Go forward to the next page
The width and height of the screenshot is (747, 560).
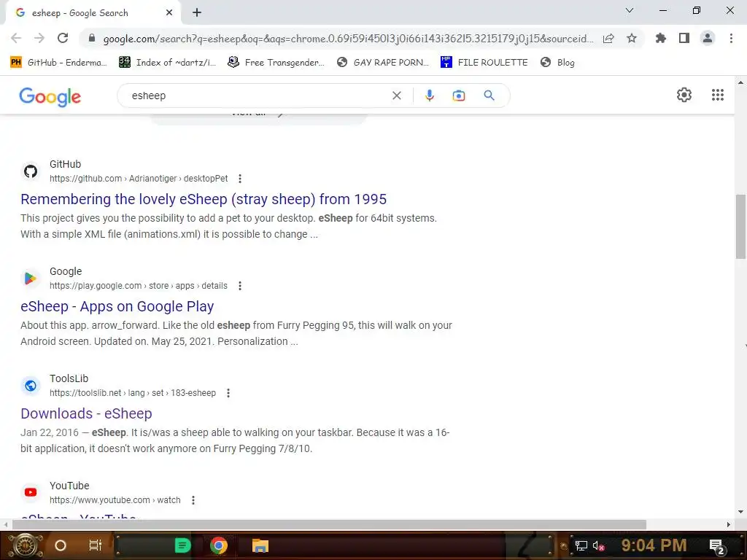[x=39, y=38]
